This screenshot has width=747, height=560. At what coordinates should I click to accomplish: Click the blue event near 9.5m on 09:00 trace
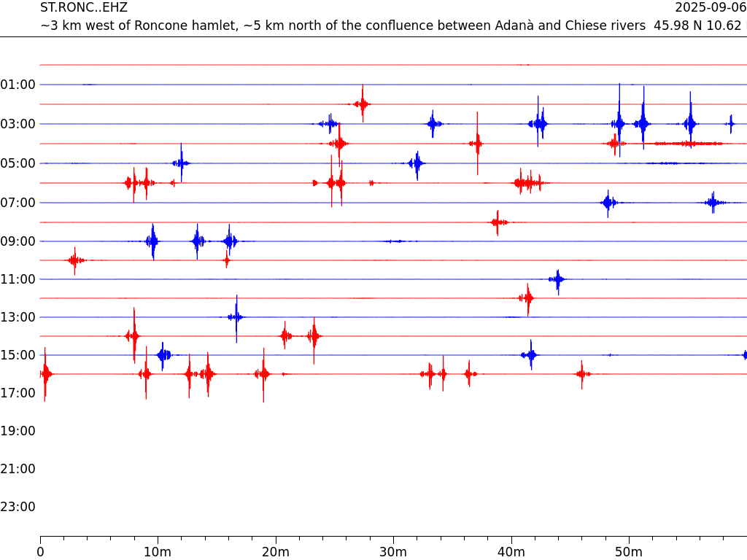152,241
